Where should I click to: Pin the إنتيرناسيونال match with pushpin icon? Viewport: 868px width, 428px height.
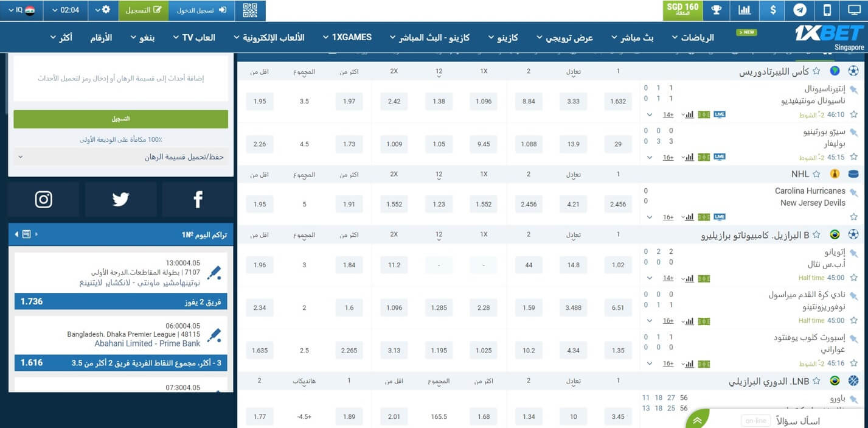[x=853, y=89]
